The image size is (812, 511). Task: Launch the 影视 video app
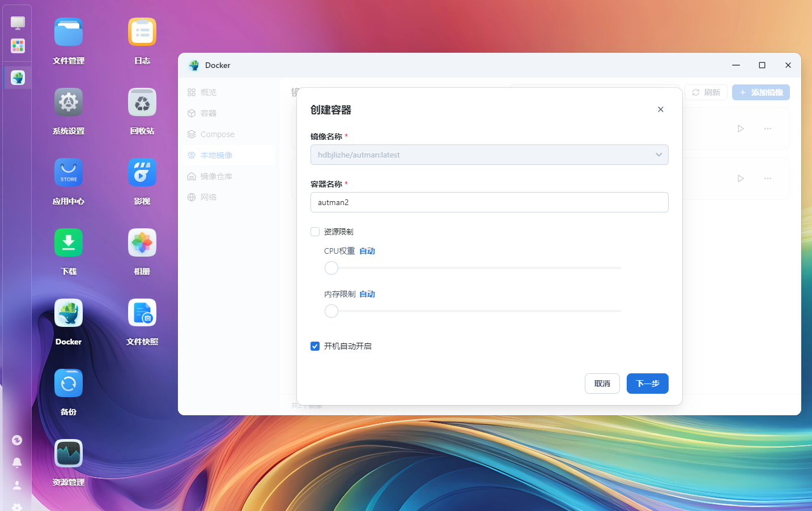[142, 173]
